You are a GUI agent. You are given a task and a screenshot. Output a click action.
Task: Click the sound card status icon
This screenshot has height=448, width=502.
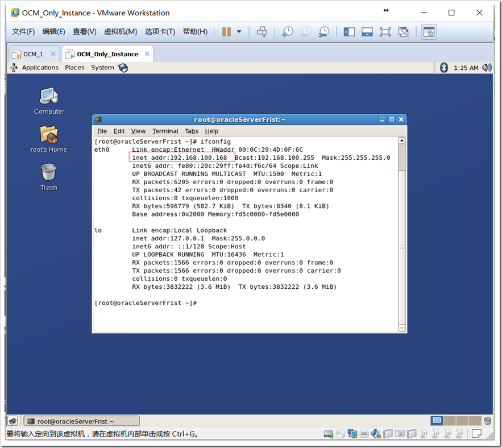point(376,434)
